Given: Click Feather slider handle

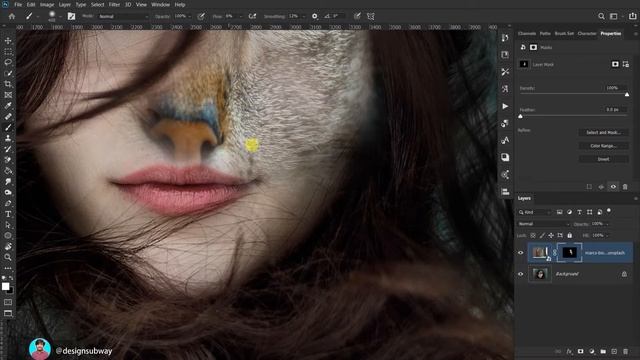Looking at the screenshot, I should tap(520, 116).
